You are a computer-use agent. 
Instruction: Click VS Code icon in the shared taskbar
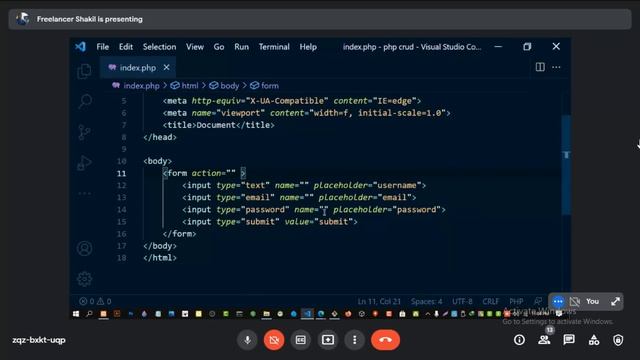[307, 313]
